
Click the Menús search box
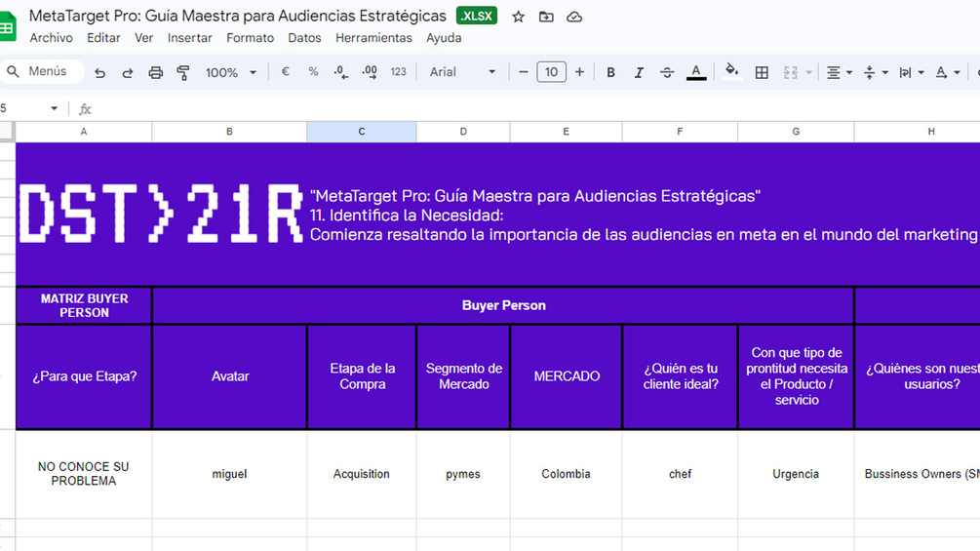coord(43,71)
